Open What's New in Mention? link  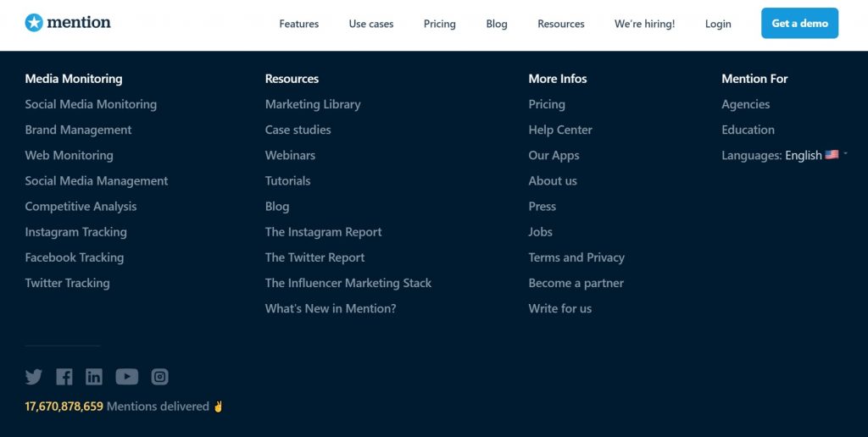[x=331, y=308]
